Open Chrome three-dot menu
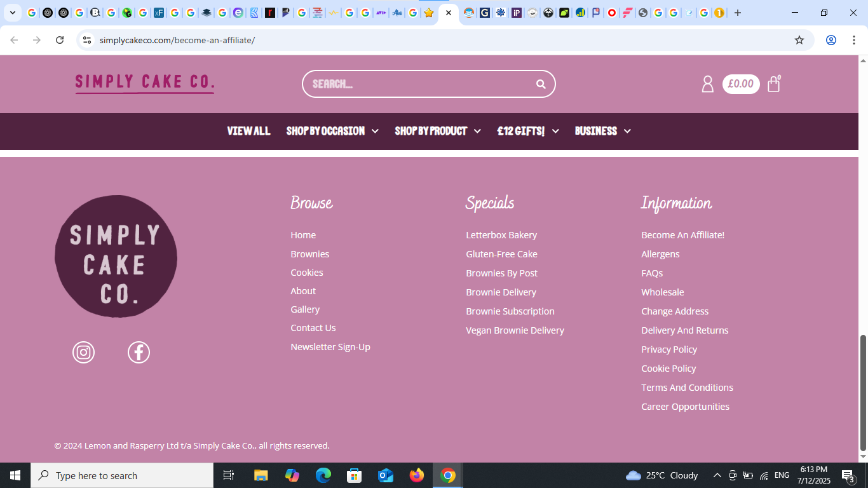The width and height of the screenshot is (868, 488). point(853,40)
